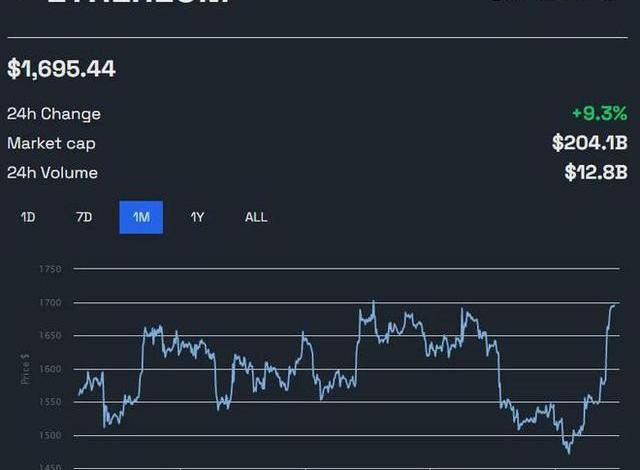The height and width of the screenshot is (470, 640).
Task: Select the 1D time range tab
Action: 28,217
